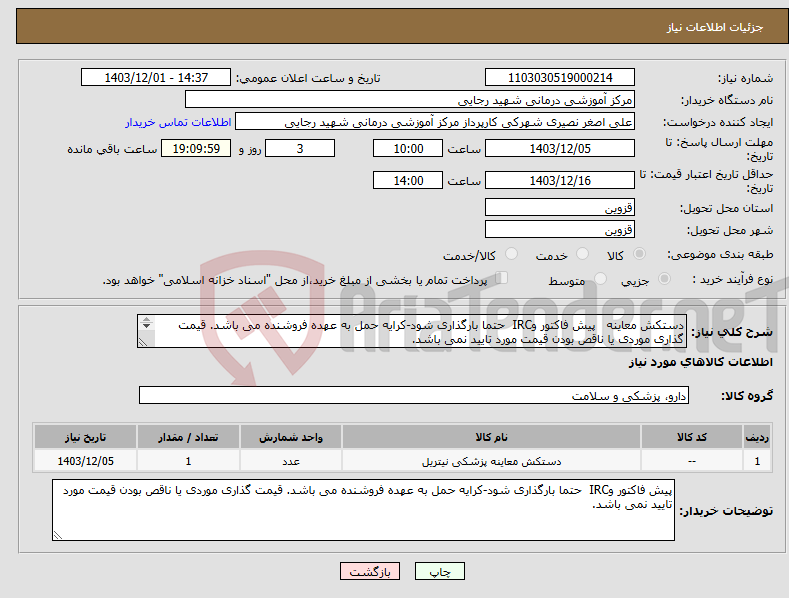Screen dimensions: 789x598
Task: Open the اطلاعات تماس خریدار link
Action: tap(178, 122)
